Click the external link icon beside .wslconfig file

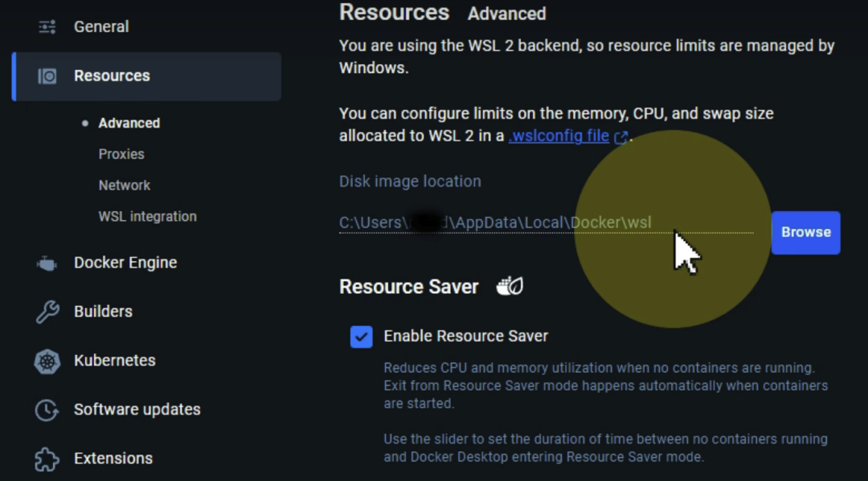click(621, 137)
